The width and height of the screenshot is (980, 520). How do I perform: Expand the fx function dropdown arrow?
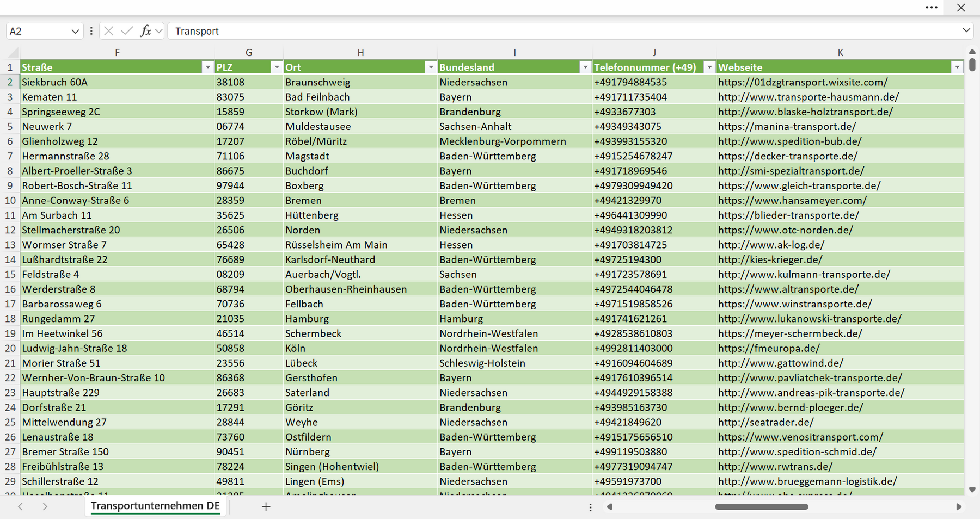click(x=159, y=31)
